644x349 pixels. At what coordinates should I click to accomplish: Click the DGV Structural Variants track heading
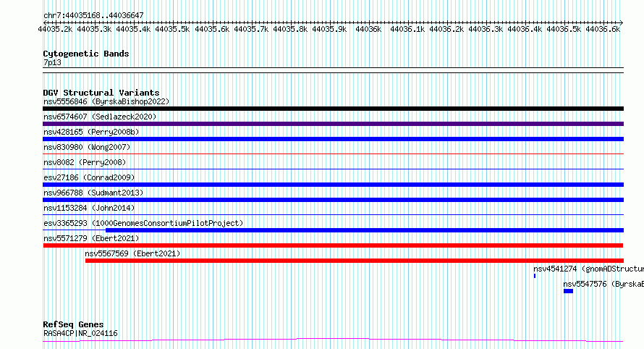coord(101,93)
